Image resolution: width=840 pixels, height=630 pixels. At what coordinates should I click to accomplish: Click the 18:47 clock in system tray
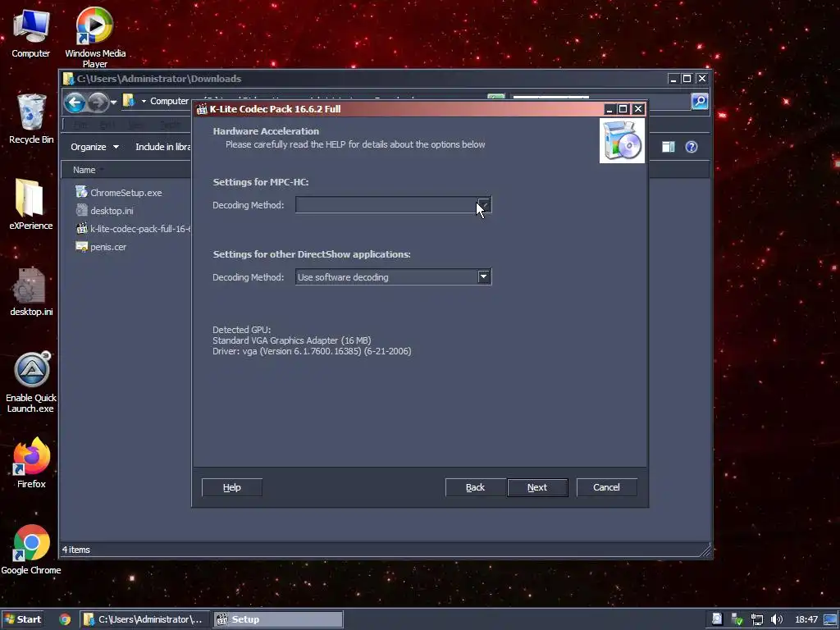pos(806,619)
